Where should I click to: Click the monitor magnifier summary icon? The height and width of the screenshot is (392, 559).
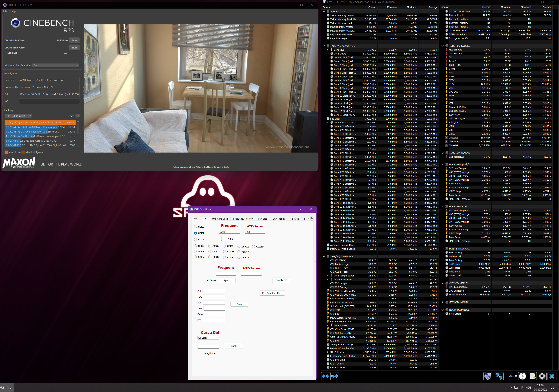point(488,376)
